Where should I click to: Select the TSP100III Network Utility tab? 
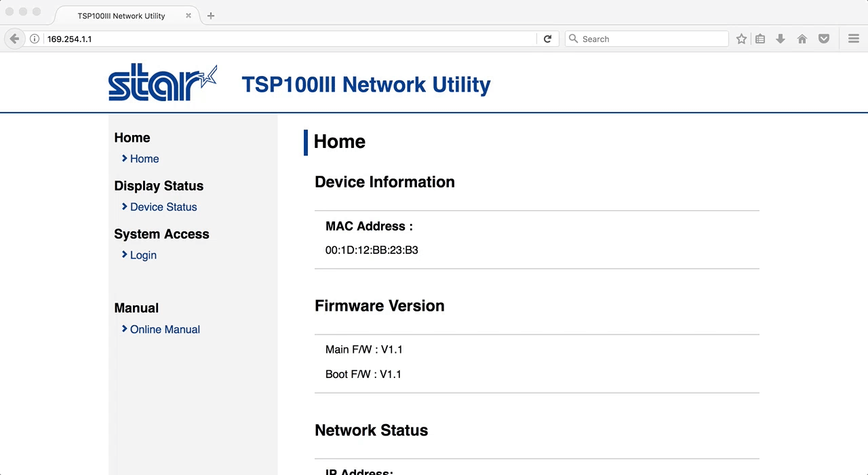coord(125,16)
